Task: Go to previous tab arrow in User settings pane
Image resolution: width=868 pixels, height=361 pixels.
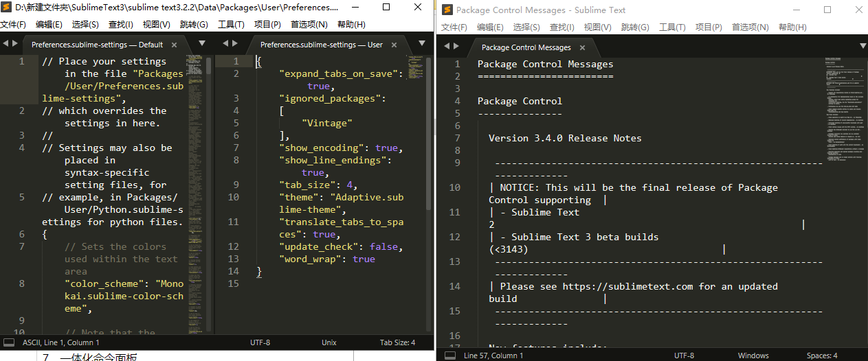Action: point(227,43)
